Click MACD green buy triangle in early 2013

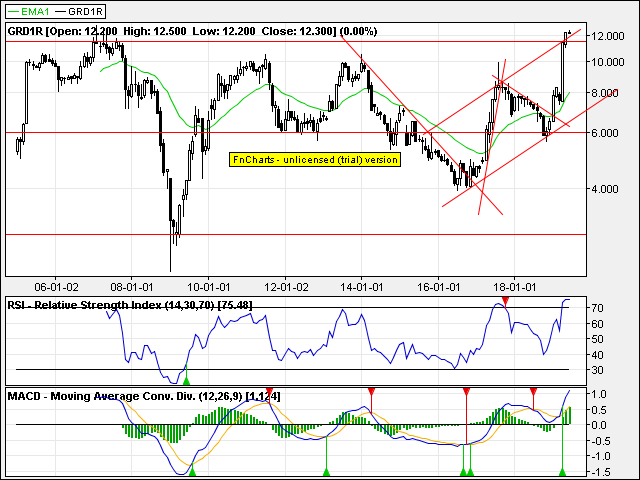pos(326,472)
